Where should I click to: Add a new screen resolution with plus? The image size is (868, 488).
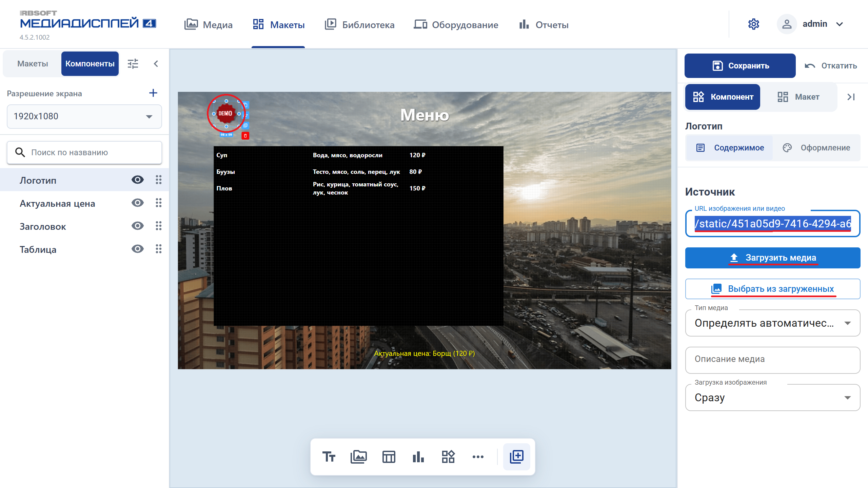(153, 93)
